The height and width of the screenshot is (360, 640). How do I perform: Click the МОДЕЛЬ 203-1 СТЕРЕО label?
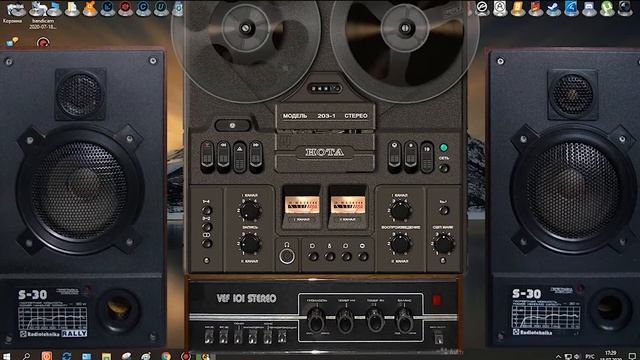325,116
